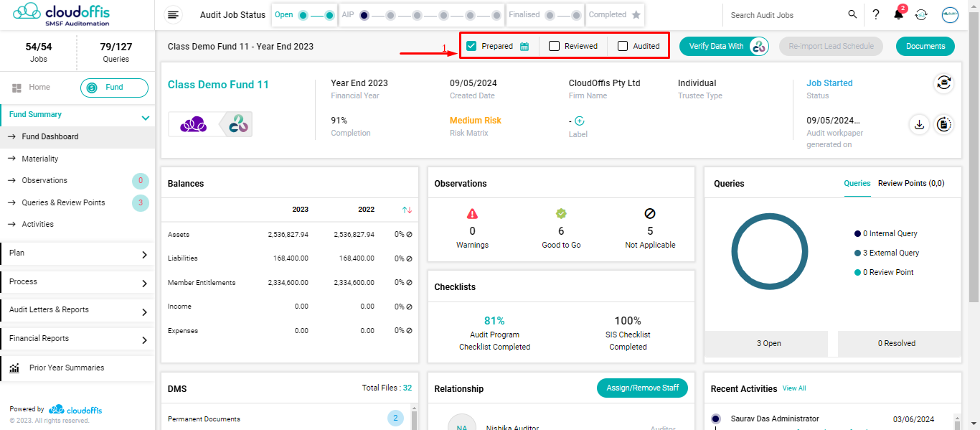Select the Fund pill tab

(x=114, y=88)
